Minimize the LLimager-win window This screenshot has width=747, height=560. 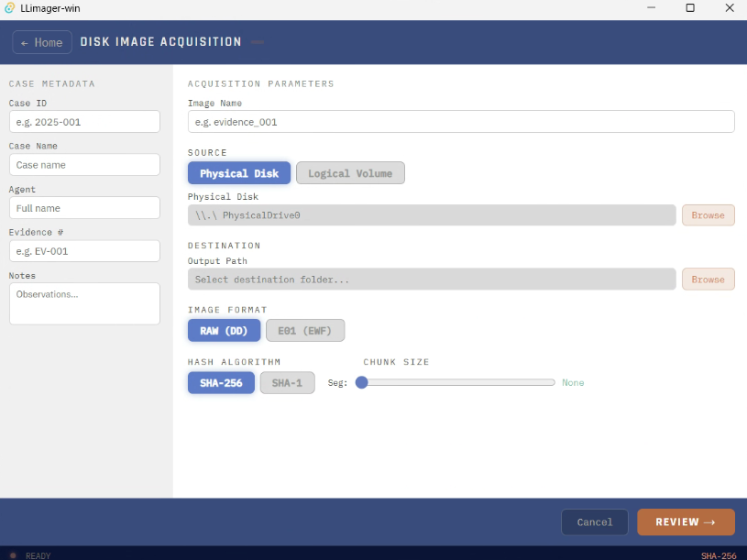(x=652, y=8)
